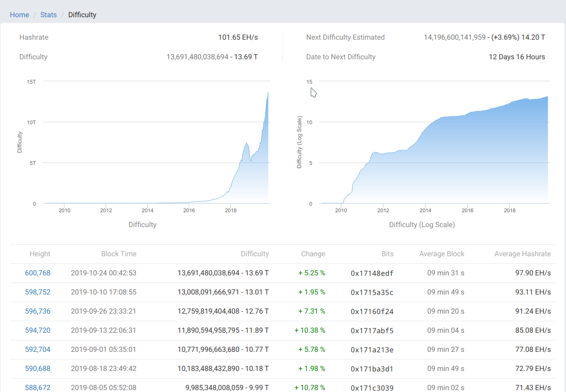566x392 pixels.
Task: Click the Change column header
Action: coord(313,254)
